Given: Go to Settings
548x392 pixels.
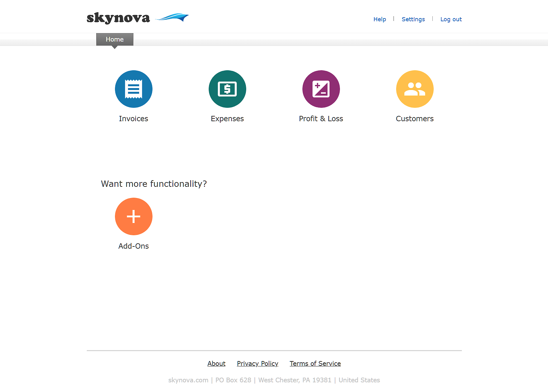Looking at the screenshot, I should pos(413,19).
